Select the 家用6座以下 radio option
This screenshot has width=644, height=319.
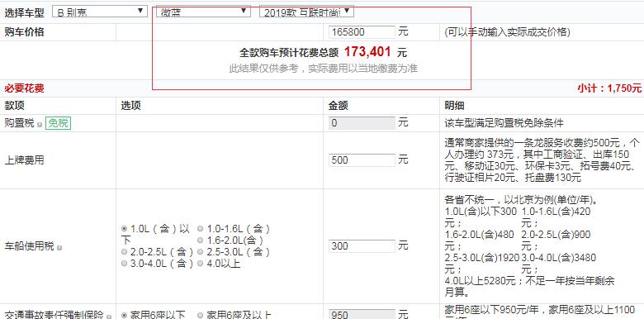[124, 316]
